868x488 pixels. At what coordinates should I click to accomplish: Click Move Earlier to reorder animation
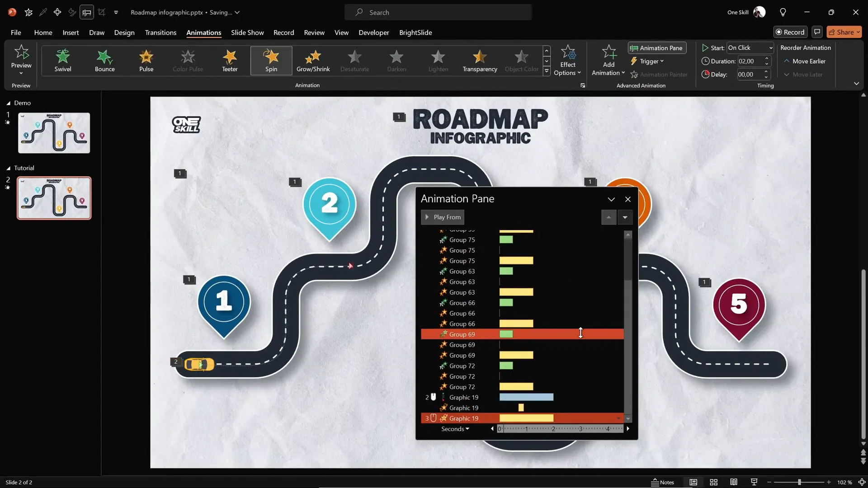click(x=805, y=61)
